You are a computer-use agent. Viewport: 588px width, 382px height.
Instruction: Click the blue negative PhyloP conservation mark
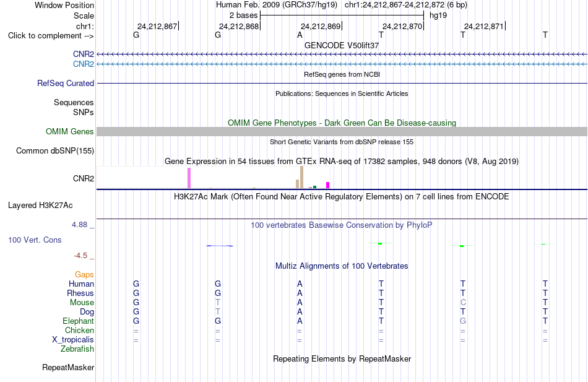point(219,246)
